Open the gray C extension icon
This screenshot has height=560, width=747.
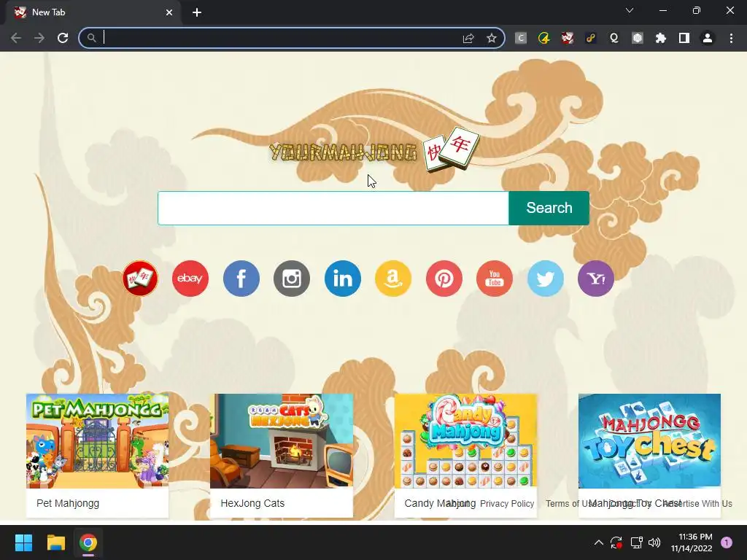click(x=521, y=38)
